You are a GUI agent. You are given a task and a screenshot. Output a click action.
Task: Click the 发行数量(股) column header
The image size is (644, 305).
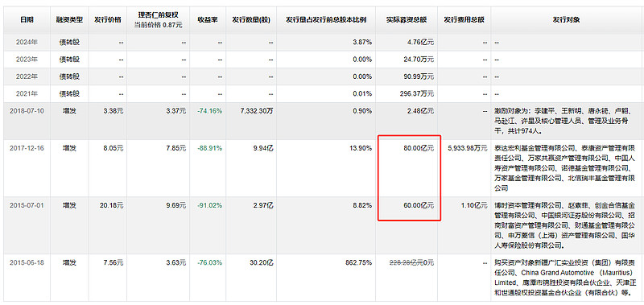(x=251, y=19)
